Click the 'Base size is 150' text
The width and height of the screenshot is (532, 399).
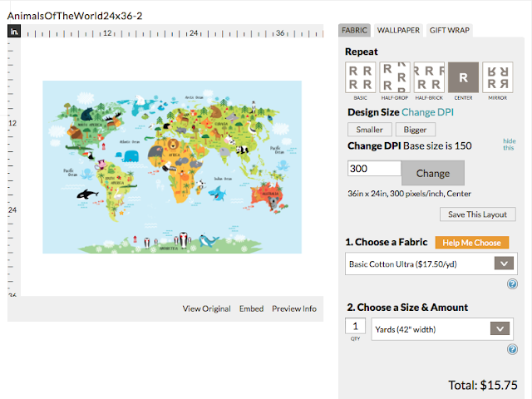click(x=437, y=146)
